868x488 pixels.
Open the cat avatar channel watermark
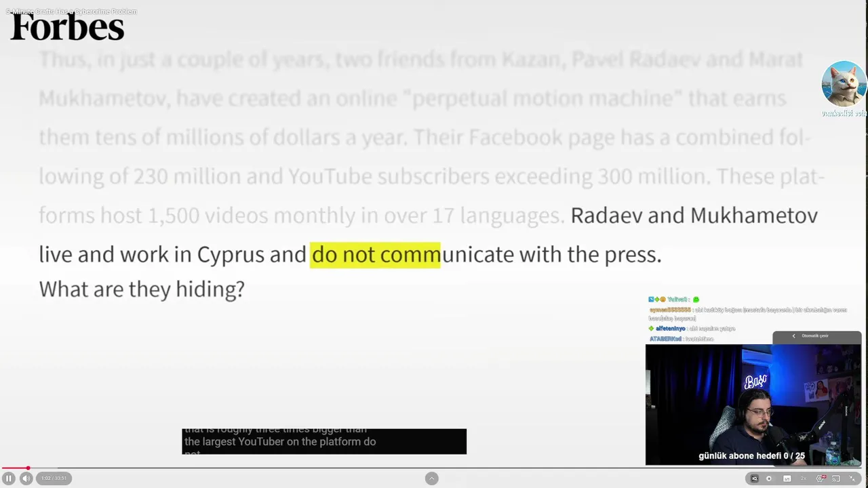coord(844,84)
